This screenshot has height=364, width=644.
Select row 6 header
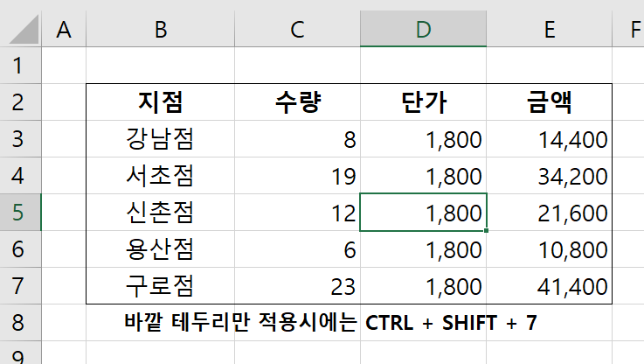[x=21, y=249]
